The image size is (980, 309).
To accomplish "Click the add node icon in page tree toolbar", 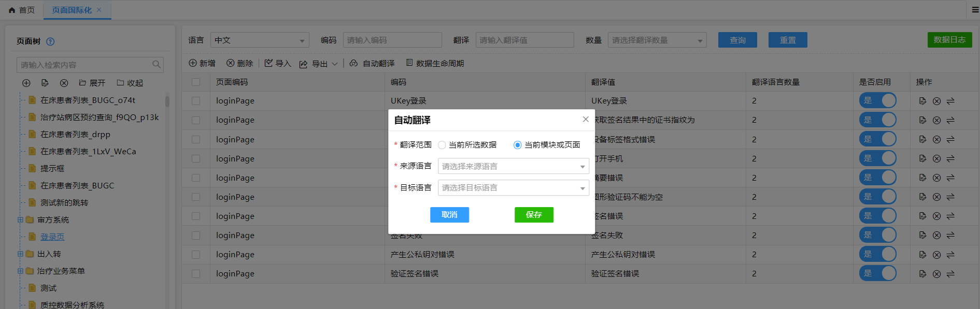I will [26, 83].
